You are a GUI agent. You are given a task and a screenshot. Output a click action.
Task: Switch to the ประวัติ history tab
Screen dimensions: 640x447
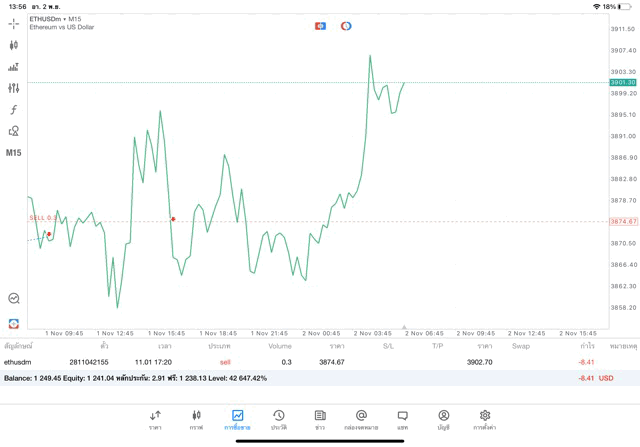point(278,419)
